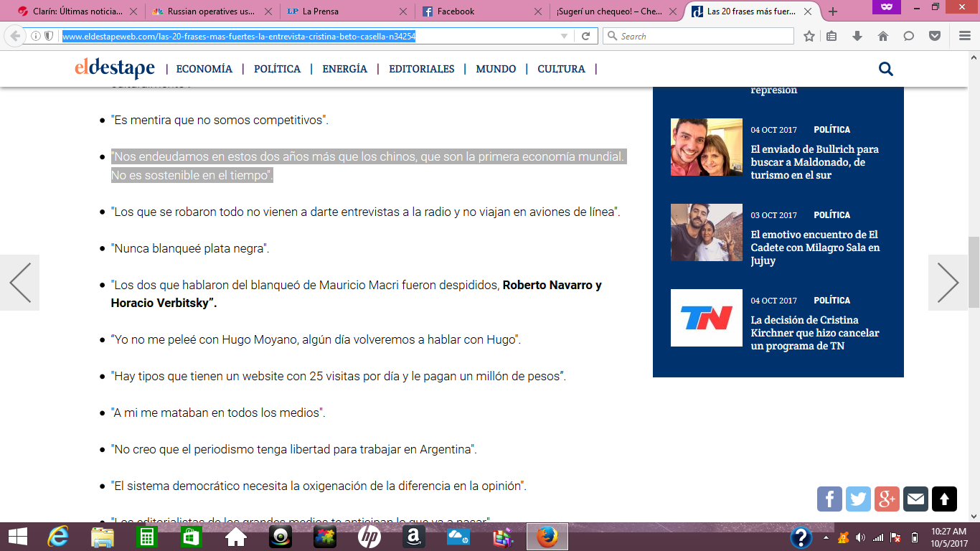Click the browser back arrow button
Viewport: 980px width, 551px height.
[x=14, y=36]
